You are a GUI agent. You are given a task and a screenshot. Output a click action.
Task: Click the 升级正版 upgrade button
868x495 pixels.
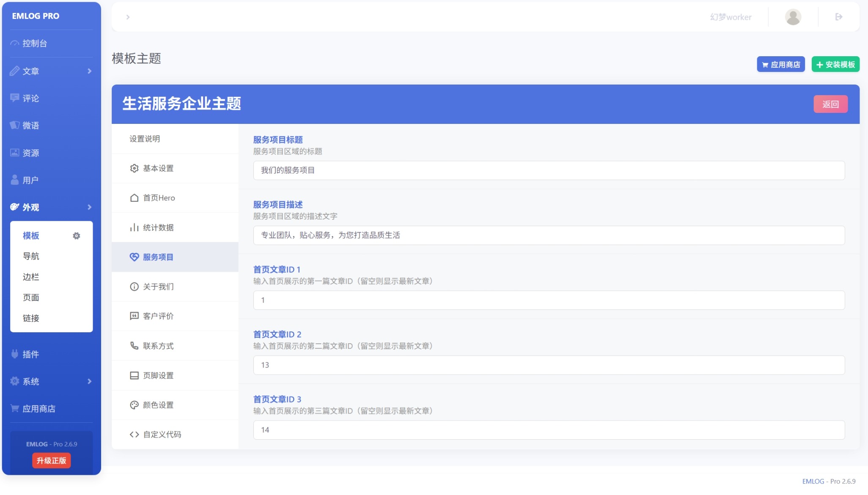[x=51, y=461]
